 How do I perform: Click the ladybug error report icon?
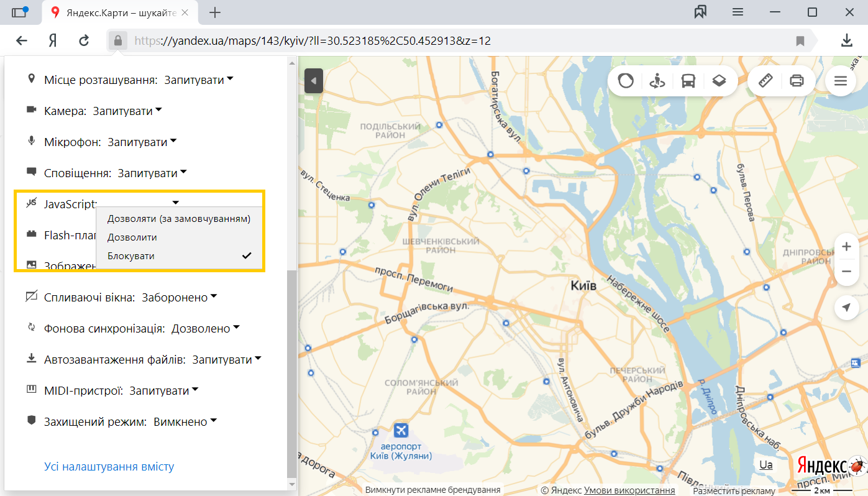(858, 466)
